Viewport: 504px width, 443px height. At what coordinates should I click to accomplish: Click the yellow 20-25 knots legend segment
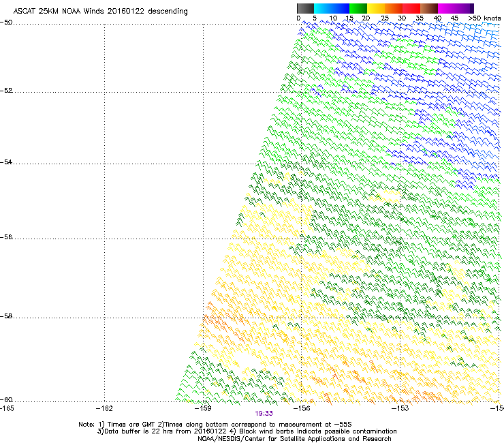point(376,8)
